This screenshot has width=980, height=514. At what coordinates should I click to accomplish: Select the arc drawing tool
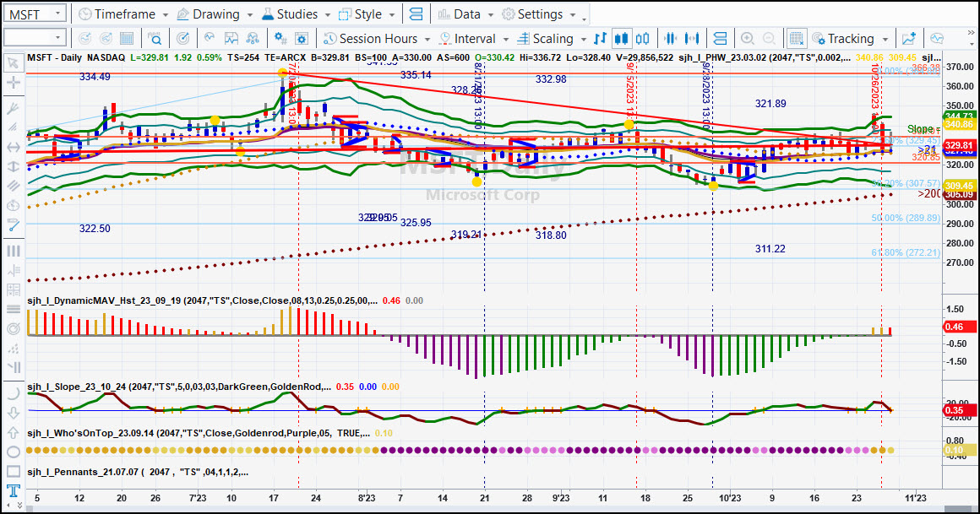(x=13, y=393)
